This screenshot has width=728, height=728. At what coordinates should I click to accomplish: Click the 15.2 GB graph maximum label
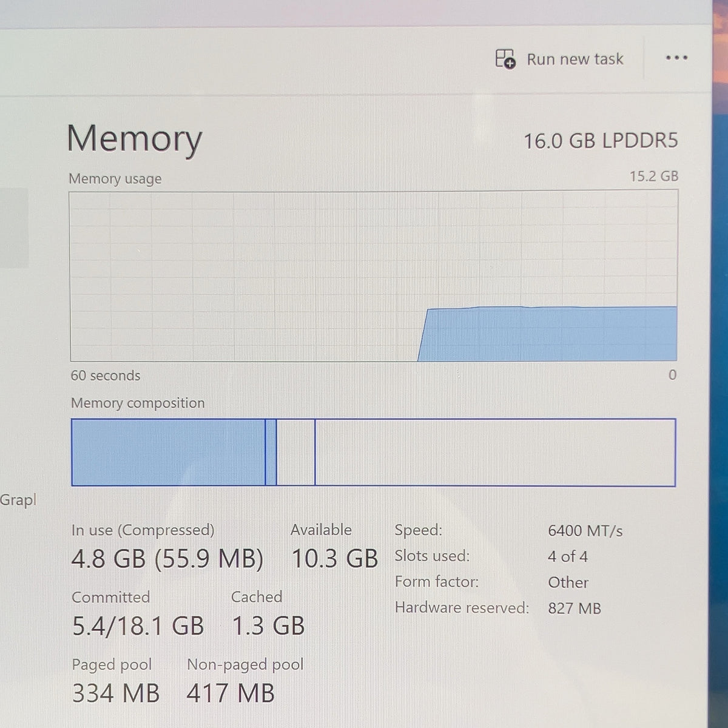pos(654,177)
